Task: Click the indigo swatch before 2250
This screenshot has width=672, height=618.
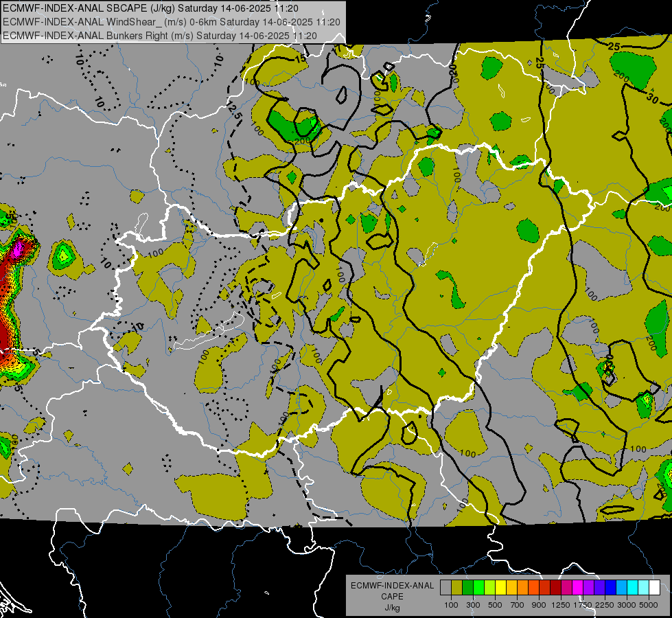Action: (x=599, y=588)
